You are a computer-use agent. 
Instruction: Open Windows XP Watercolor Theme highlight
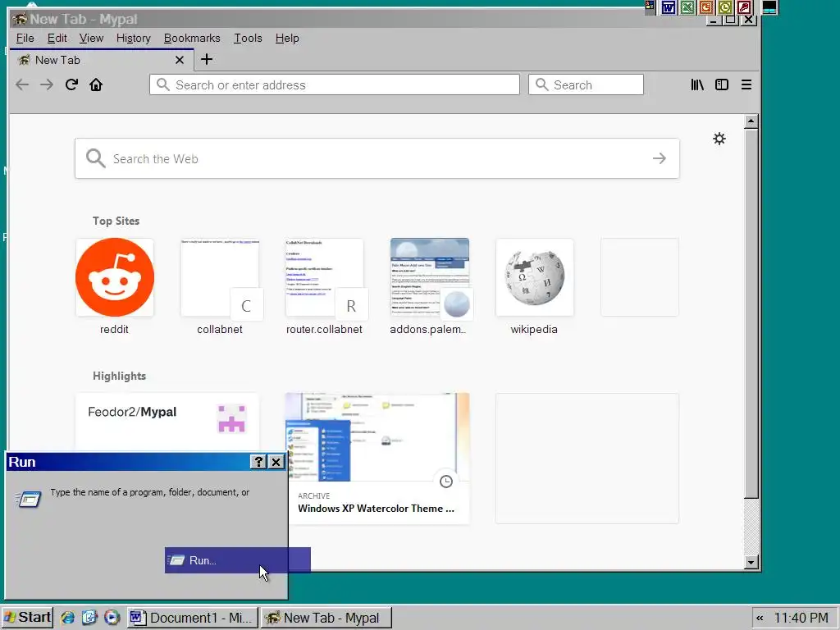[x=377, y=458]
